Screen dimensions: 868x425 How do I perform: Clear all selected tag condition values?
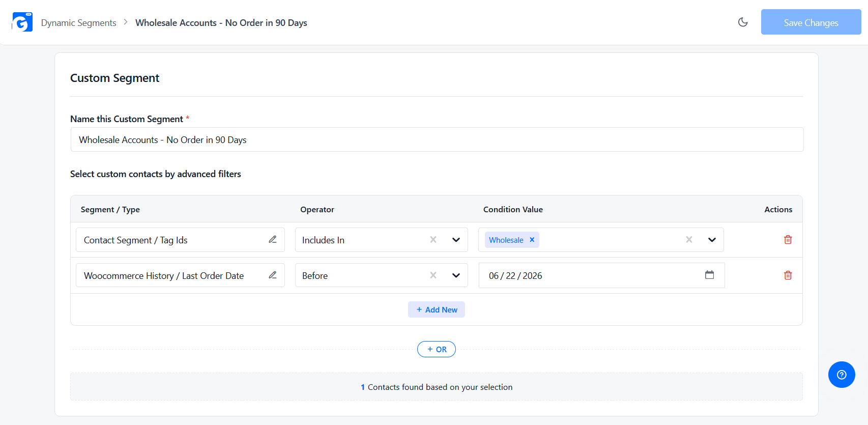[689, 240]
